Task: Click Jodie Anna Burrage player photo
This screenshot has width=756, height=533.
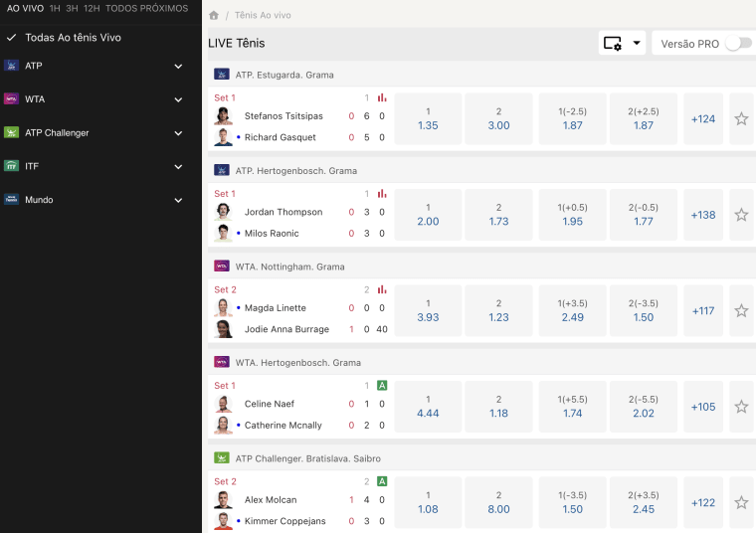Action: click(x=223, y=329)
